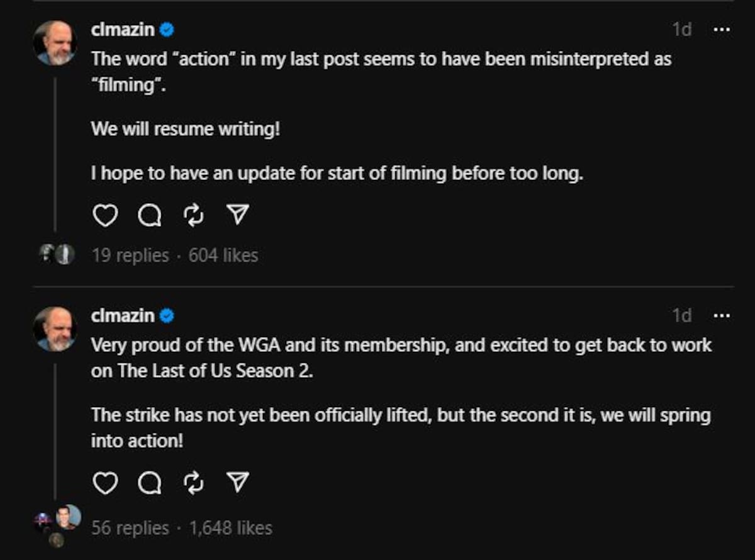
Task: Open the clmazin username on the second post
Action: (123, 315)
